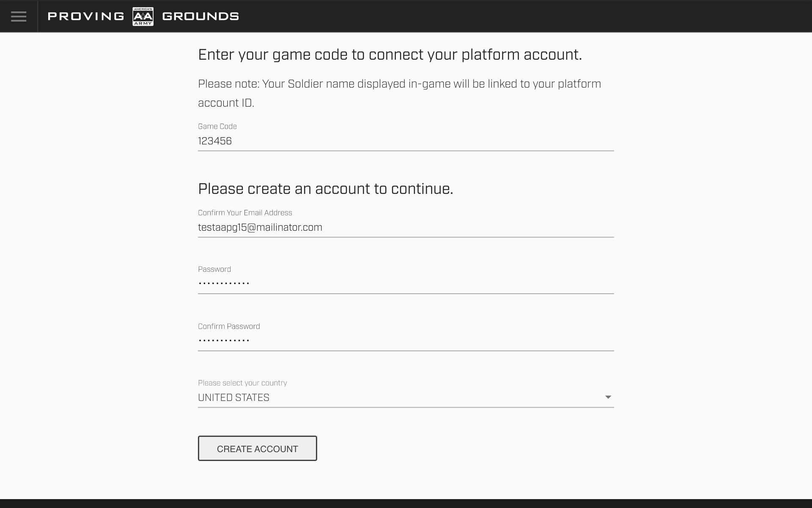The height and width of the screenshot is (508, 812).
Task: Click the email address field with testaapg15@mailinator.com
Action: (x=405, y=228)
